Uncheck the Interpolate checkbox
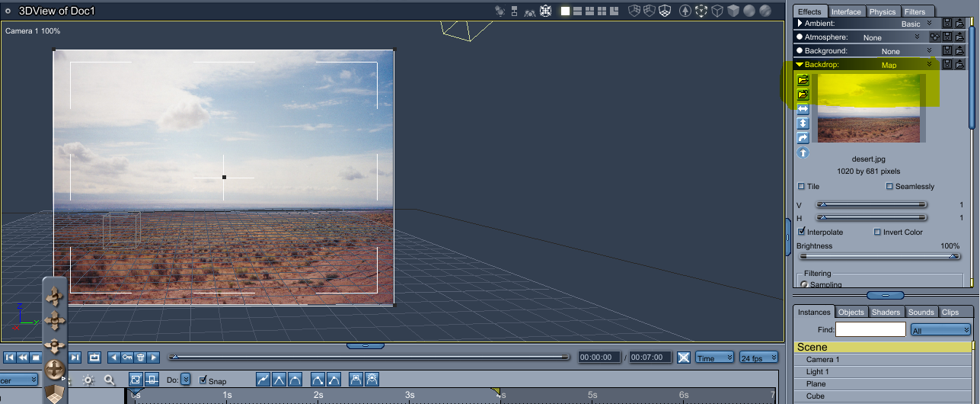Image resolution: width=980 pixels, height=404 pixels. click(801, 232)
